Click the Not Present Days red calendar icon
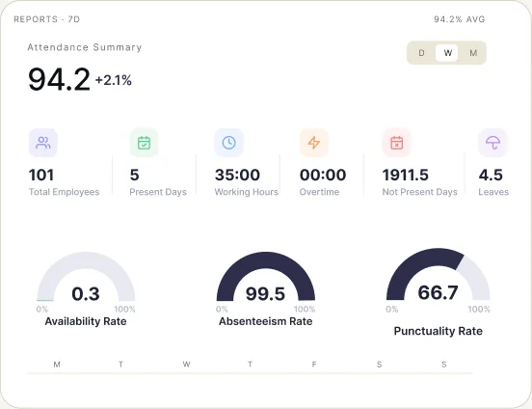Screen dimensions: 532x409 397,143
